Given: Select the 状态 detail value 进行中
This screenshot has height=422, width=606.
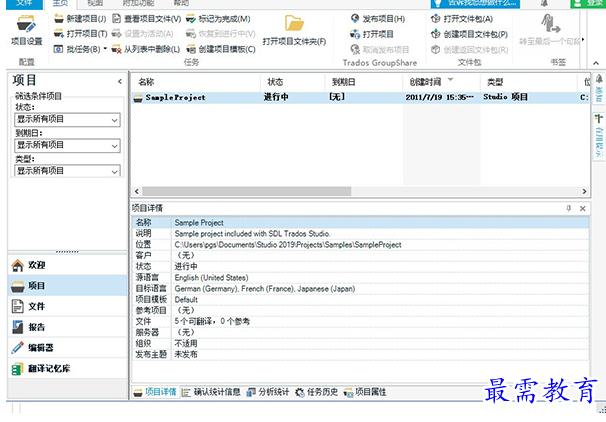Looking at the screenshot, I should click(186, 266).
